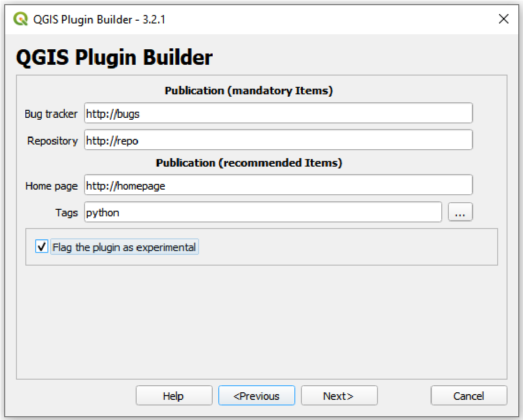The height and width of the screenshot is (420, 523).
Task: Click the "QGIS Plugin Builder - 3.2.1" window title
Action: coord(99,19)
